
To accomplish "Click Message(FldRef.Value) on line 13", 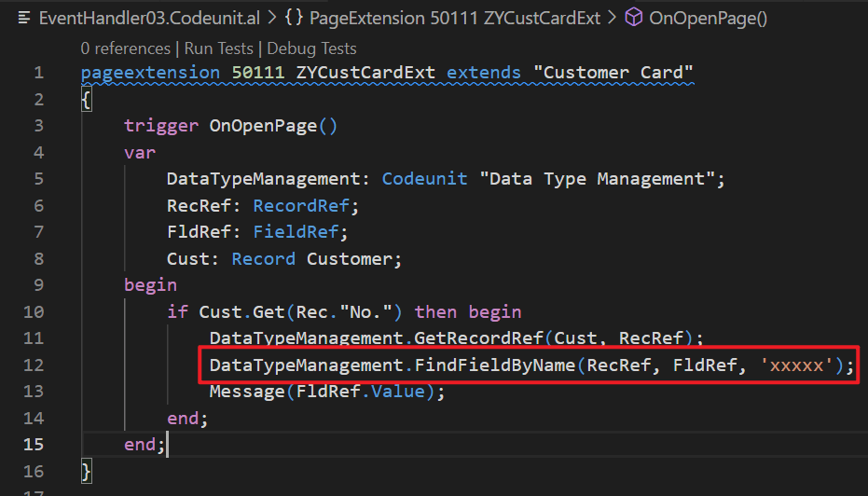I will click(323, 392).
